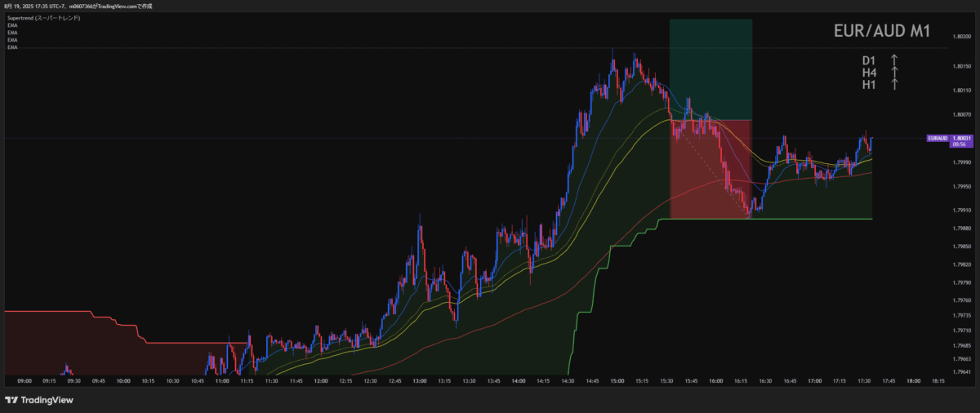Click the D1 timeframe text label

869,60
